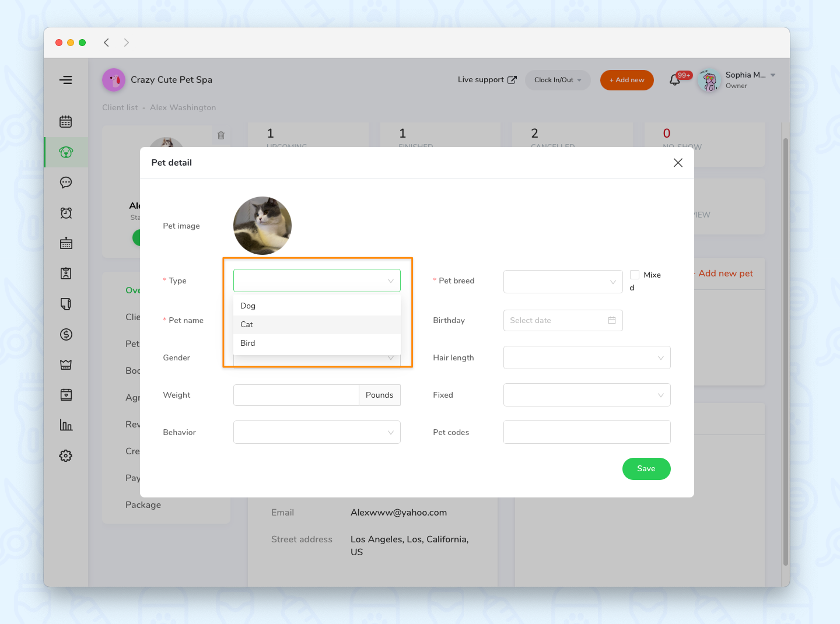Image resolution: width=840 pixels, height=624 pixels.
Task: Expand the Sophia M. account menu arrow
Action: (773, 75)
